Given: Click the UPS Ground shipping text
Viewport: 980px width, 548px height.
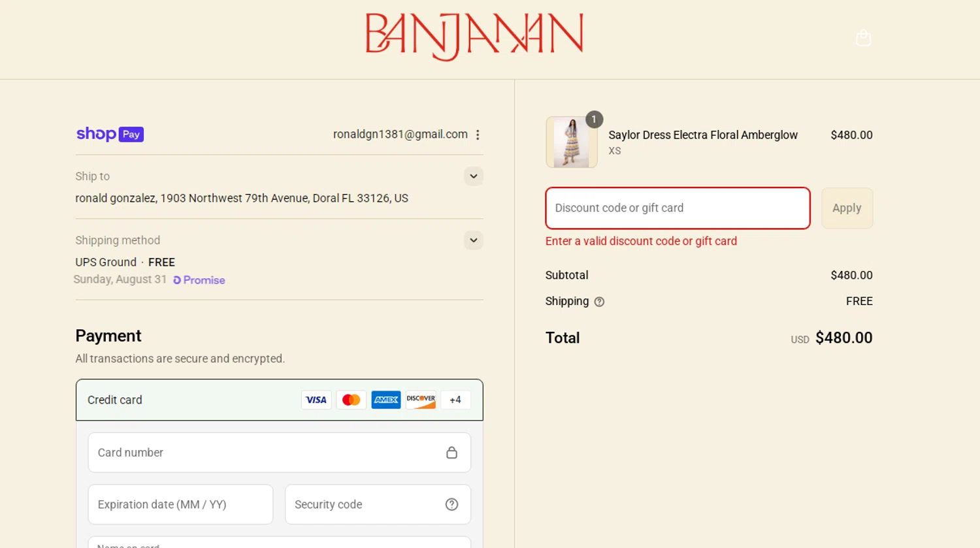Looking at the screenshot, I should tap(106, 263).
